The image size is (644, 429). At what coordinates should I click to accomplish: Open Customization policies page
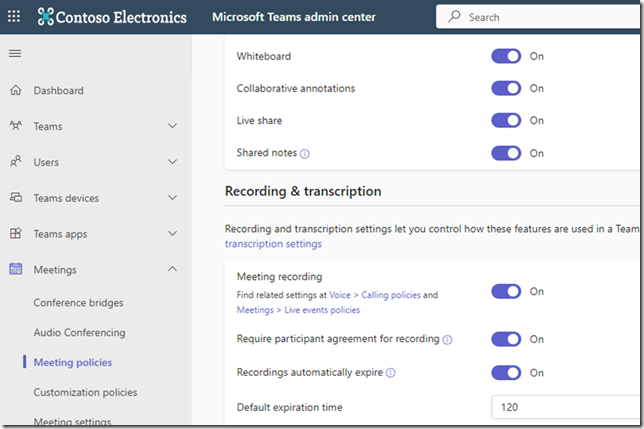click(x=85, y=392)
